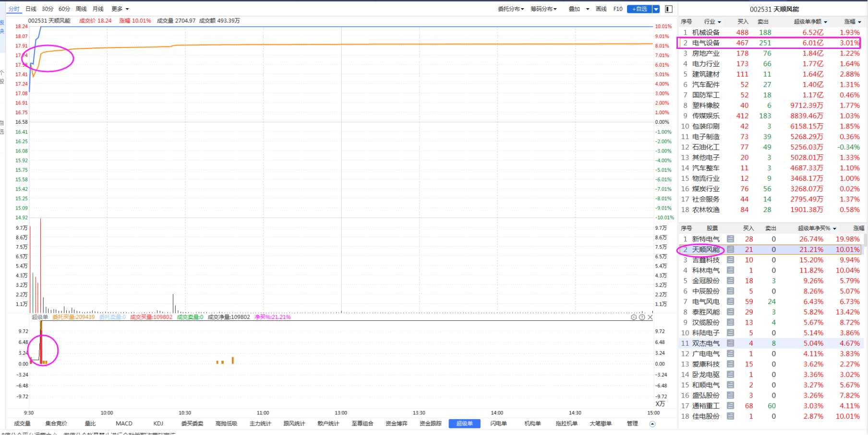Switch to 60分 chart tab

click(64, 9)
